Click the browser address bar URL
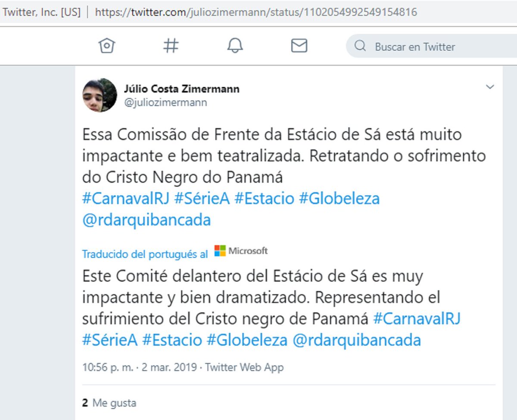Screen dimensions: 517x420 (x=256, y=12)
